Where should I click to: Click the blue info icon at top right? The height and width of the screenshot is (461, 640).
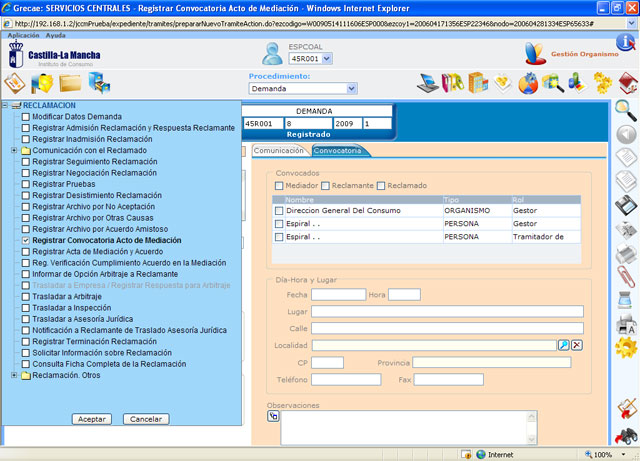tap(624, 42)
